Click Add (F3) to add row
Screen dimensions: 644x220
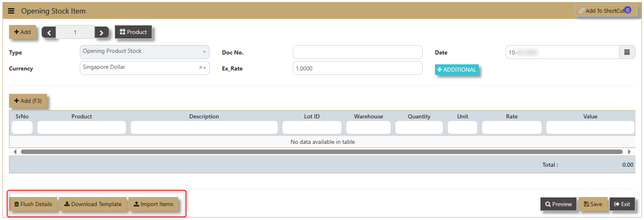pyautogui.click(x=28, y=101)
